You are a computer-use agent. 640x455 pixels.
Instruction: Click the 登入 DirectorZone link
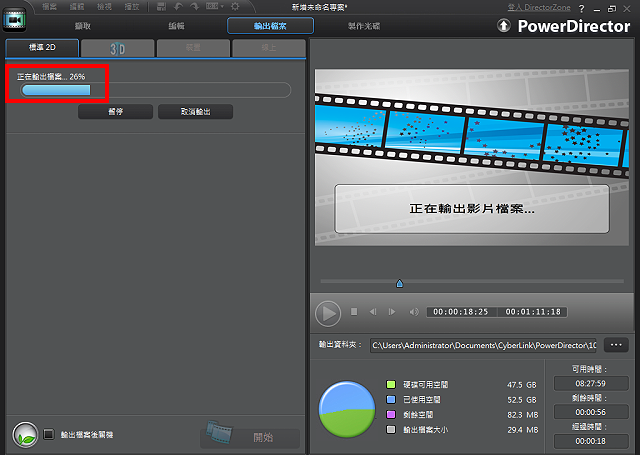(x=539, y=7)
